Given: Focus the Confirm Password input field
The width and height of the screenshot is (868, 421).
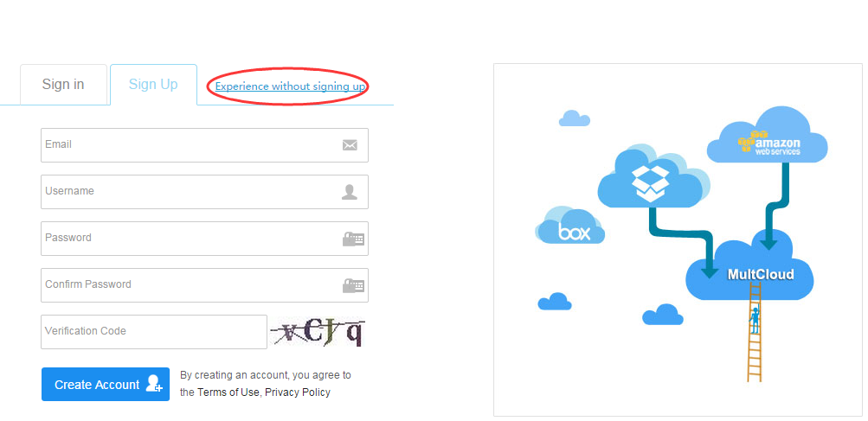Looking at the screenshot, I should [204, 285].
